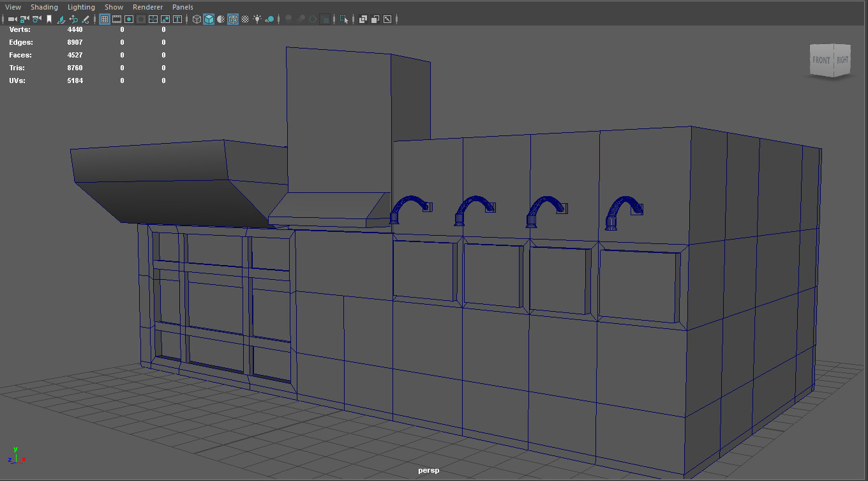This screenshot has height=481, width=868.
Task: Switch to wireframe display mode icon
Action: pos(196,19)
